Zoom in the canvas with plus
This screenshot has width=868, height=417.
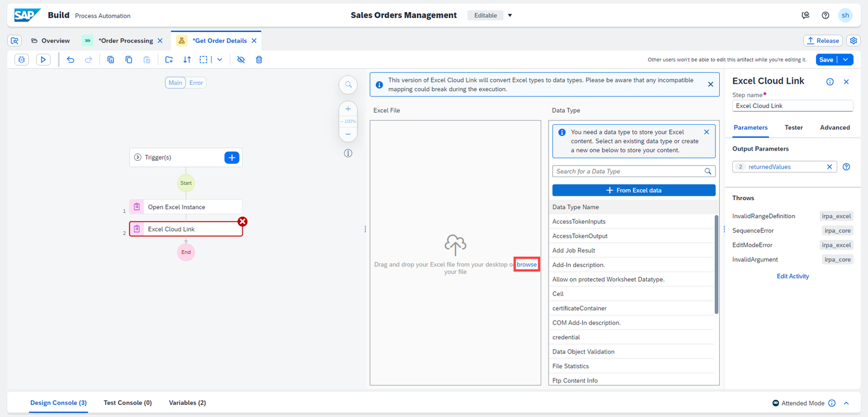click(x=348, y=109)
